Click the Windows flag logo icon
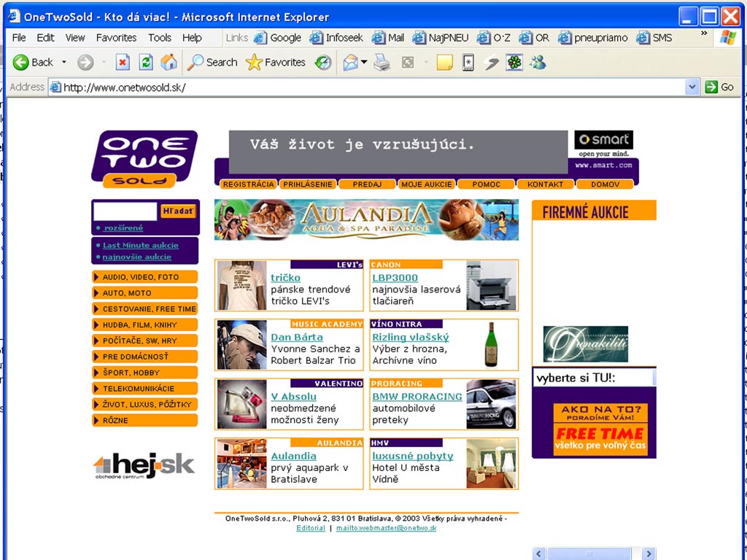 728,38
